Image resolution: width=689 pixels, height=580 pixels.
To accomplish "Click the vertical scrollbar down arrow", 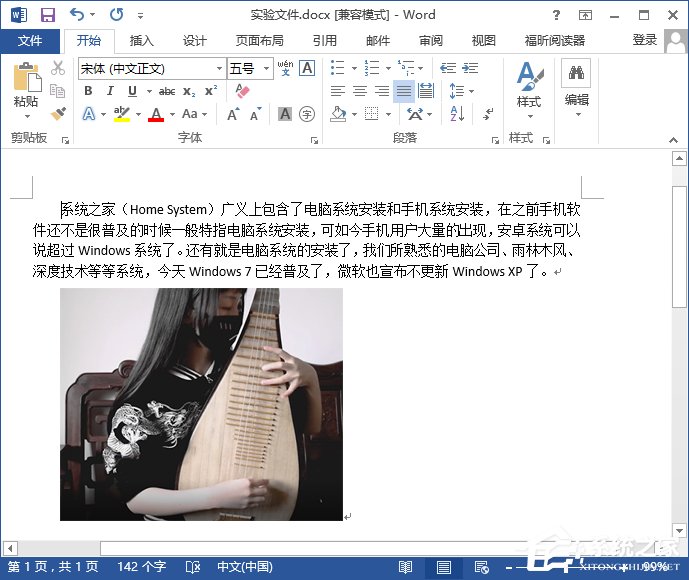I will point(679,531).
